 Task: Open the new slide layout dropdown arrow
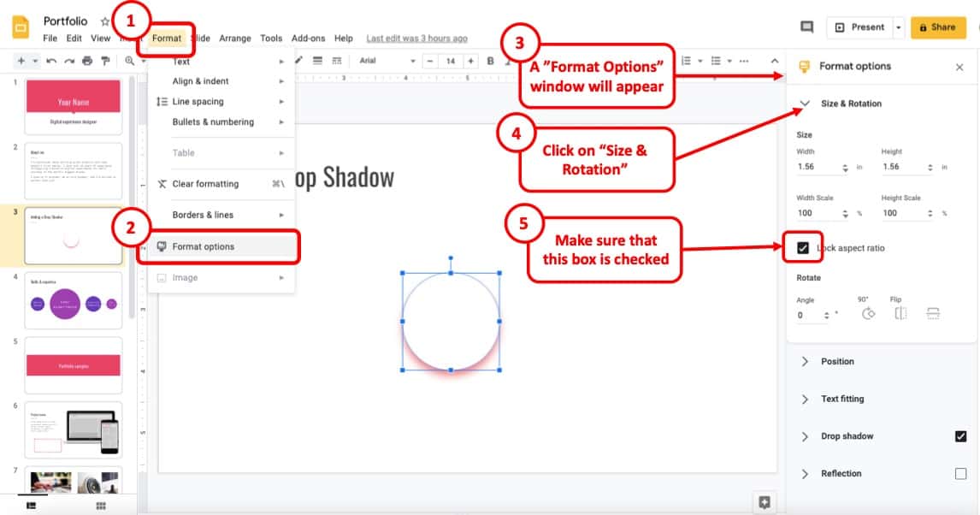35,61
